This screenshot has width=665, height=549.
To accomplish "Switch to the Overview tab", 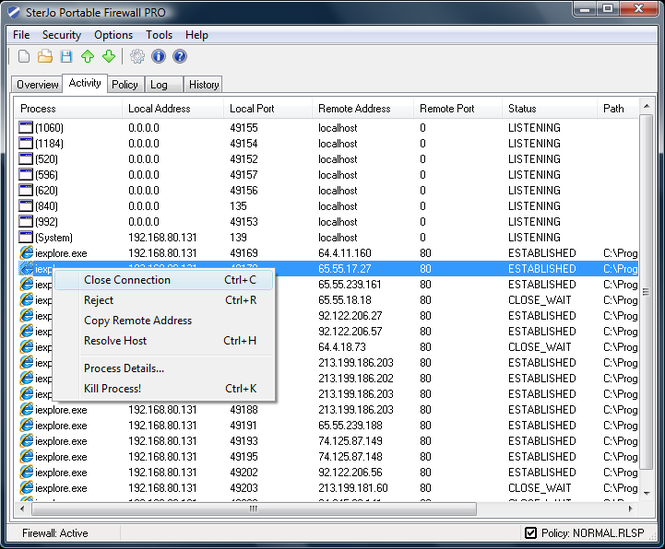I will tap(37, 85).
